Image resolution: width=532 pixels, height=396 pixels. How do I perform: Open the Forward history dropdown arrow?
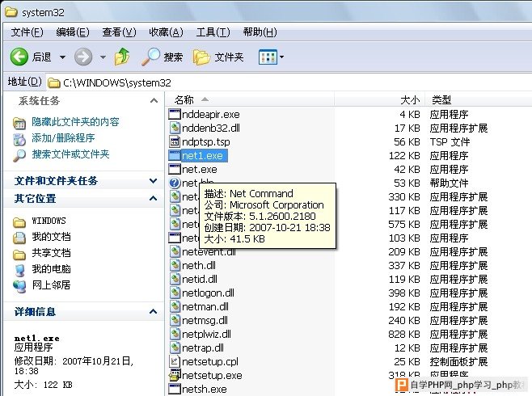(x=103, y=57)
